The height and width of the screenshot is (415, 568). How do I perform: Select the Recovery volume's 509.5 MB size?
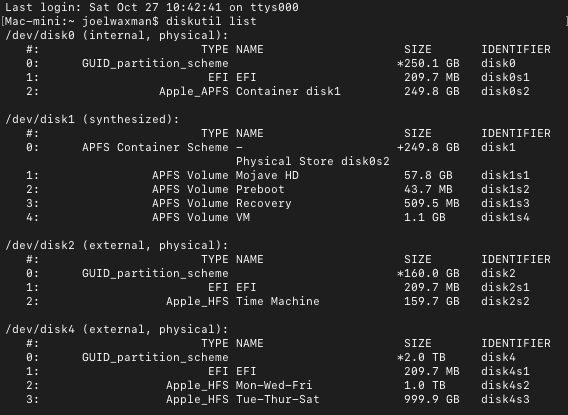pos(432,203)
